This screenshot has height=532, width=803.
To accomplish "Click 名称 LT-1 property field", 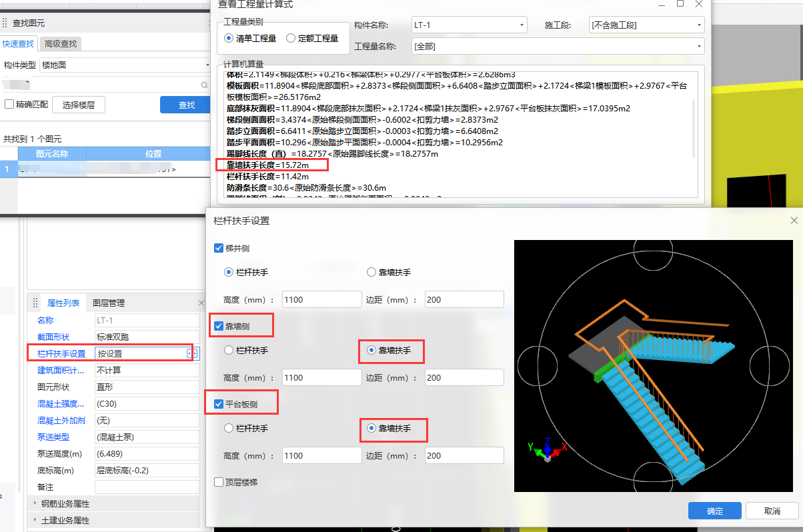I will tap(147, 321).
